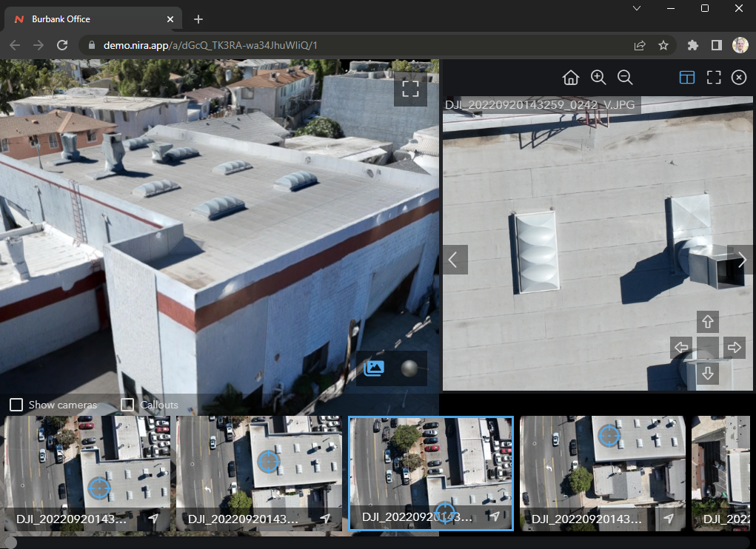View site information via the lock icon

(x=92, y=45)
